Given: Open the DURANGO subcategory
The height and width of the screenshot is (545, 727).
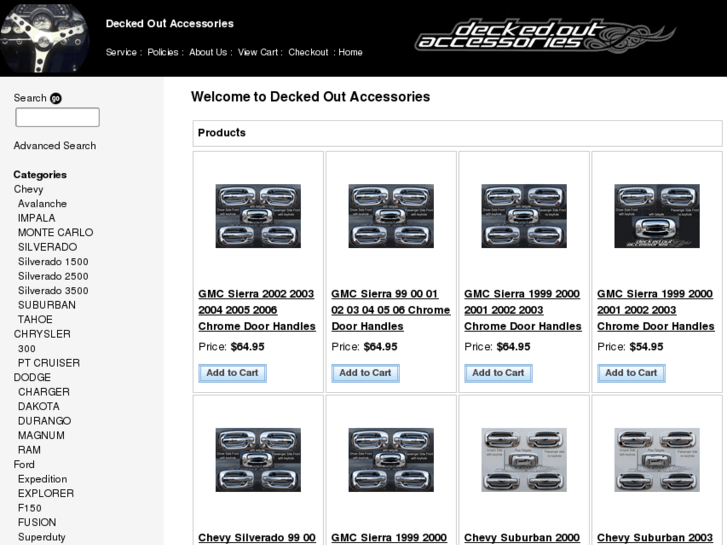Looking at the screenshot, I should pos(45,421).
